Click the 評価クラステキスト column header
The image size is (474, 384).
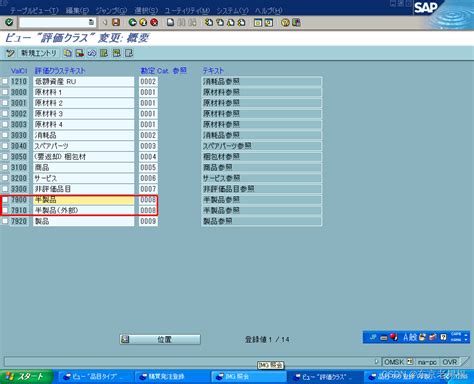point(60,71)
